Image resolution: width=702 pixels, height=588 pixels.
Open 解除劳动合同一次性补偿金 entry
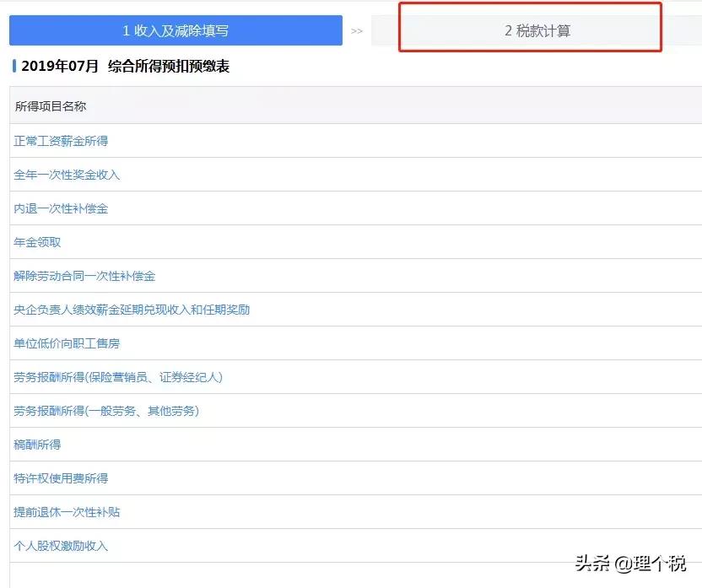[x=84, y=276]
